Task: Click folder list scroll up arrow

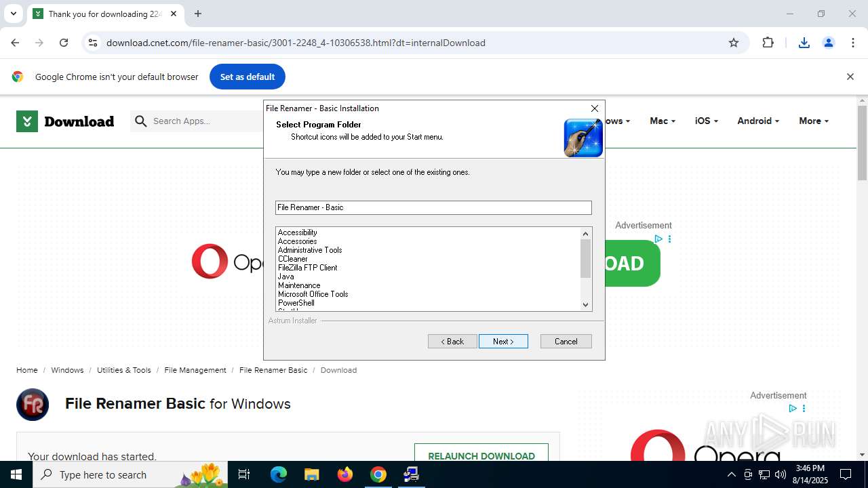Action: (x=586, y=233)
